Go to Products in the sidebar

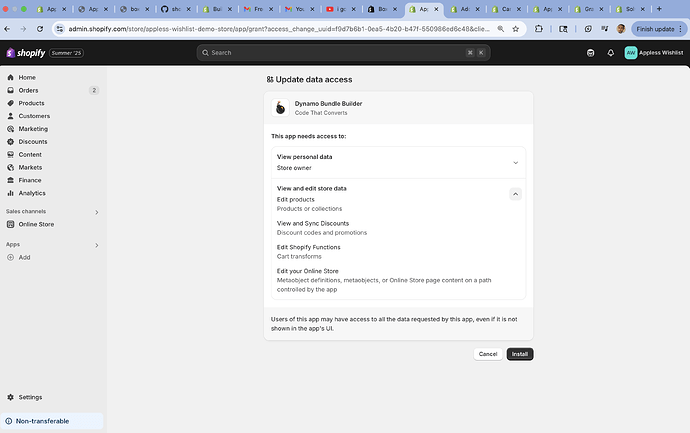(x=31, y=103)
